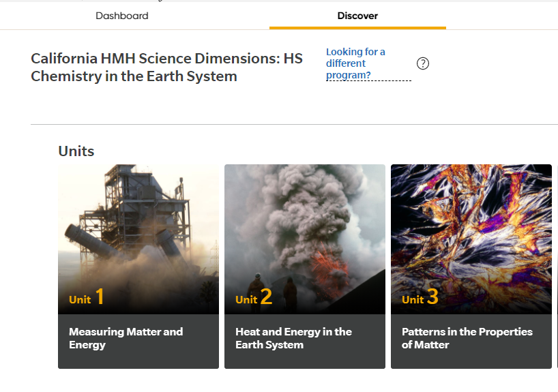Click the dark caption bar of Unit 1 card

(138, 358)
